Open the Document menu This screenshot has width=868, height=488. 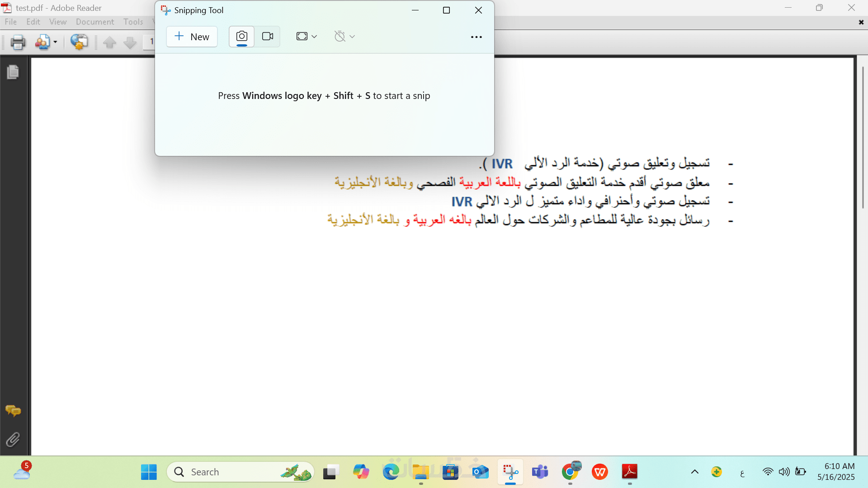(95, 22)
